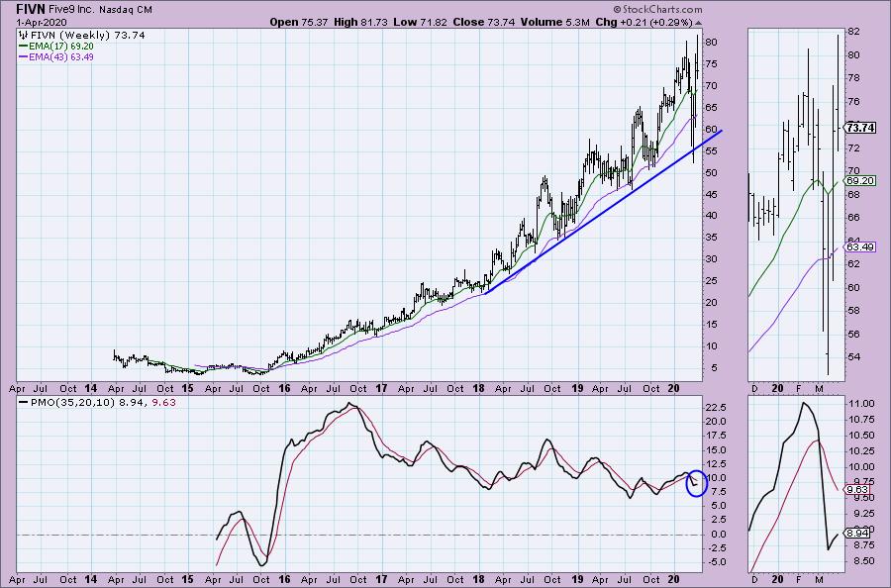Image resolution: width=891 pixels, height=588 pixels.
Task: Click the Chg +0.21 (+0.29%) value
Action: (643, 22)
